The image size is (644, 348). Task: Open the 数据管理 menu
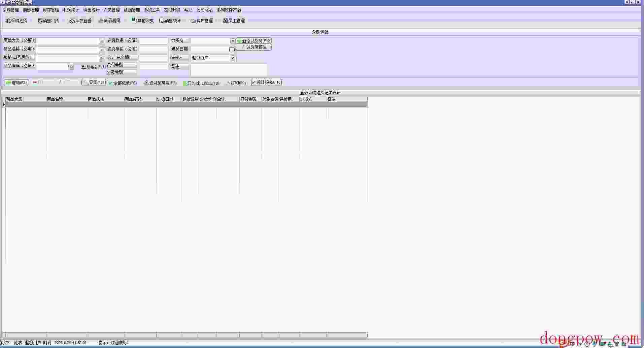point(132,10)
